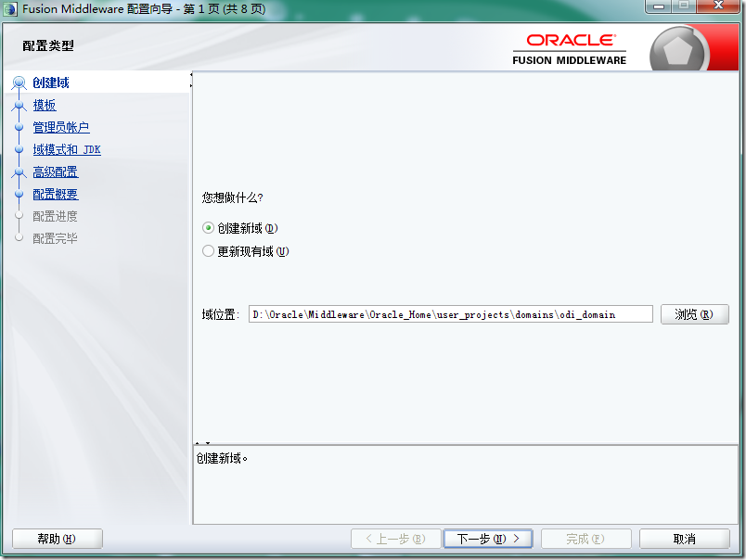Click the 管理员帐户 step node icon
This screenshot has width=746, height=560.
pos(19,127)
